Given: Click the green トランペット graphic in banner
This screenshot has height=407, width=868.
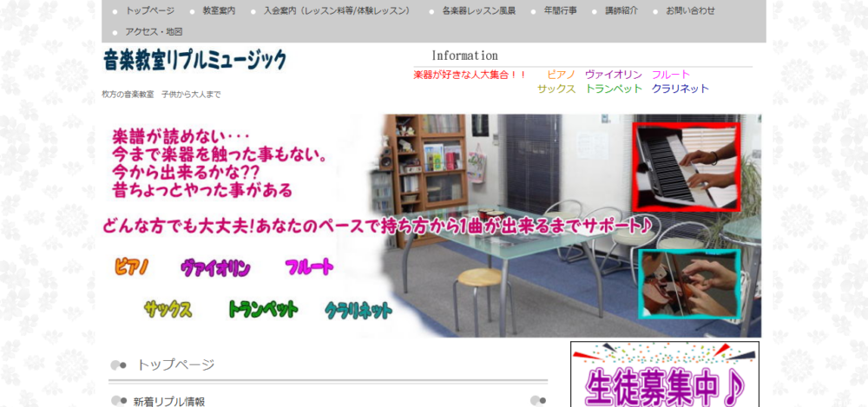Looking at the screenshot, I should (264, 308).
